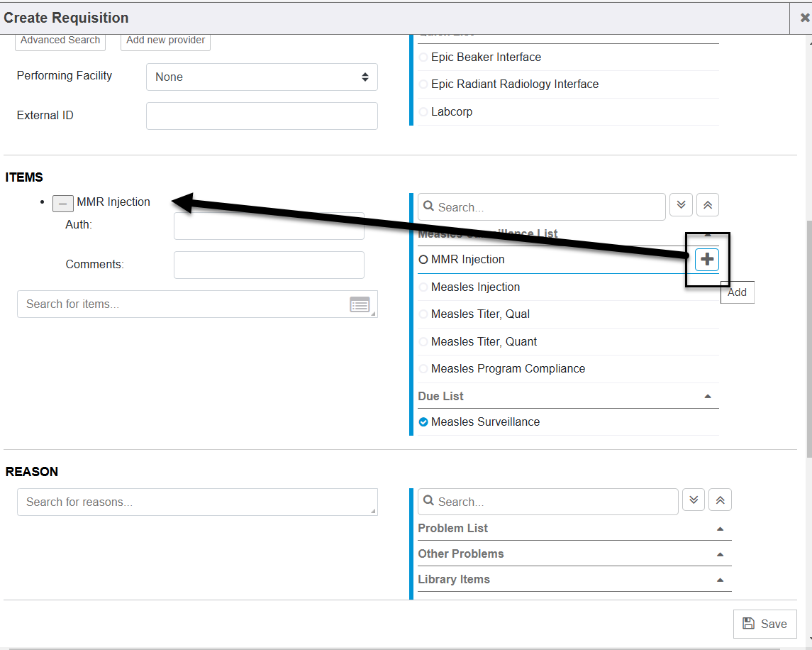The width and height of the screenshot is (812, 650).
Task: Expand all lists in the Reason panel
Action: coord(694,500)
